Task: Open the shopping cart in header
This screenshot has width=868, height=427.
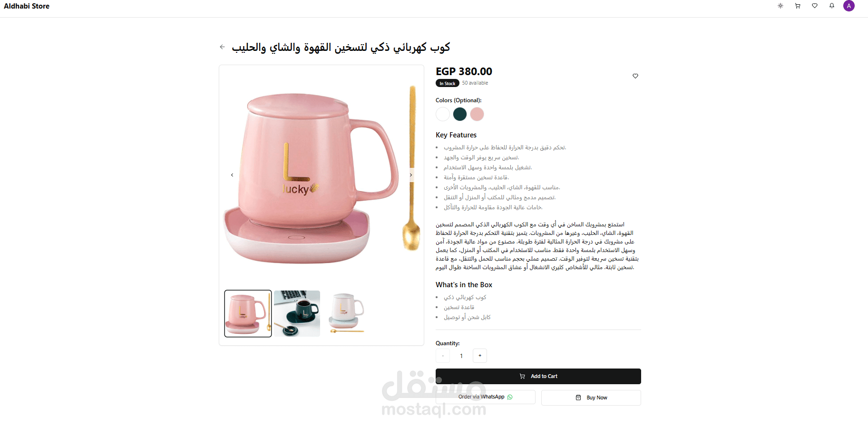Action: coord(798,6)
